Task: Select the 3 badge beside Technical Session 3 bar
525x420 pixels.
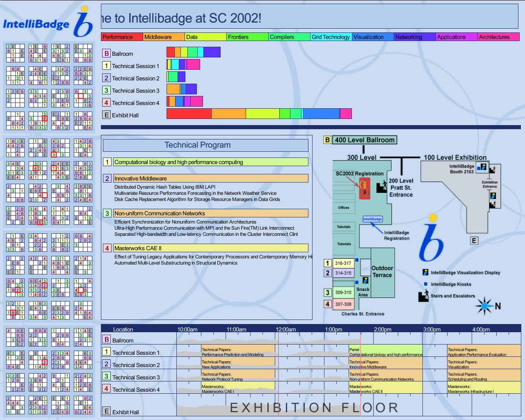Action: (x=107, y=90)
